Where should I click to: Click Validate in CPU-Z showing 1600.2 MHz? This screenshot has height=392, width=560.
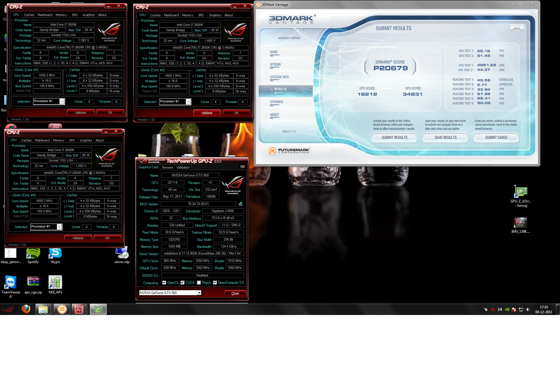point(80,113)
